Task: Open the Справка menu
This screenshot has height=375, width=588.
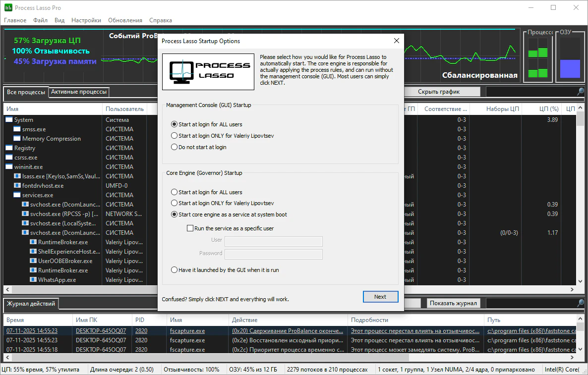Action: 161,20
